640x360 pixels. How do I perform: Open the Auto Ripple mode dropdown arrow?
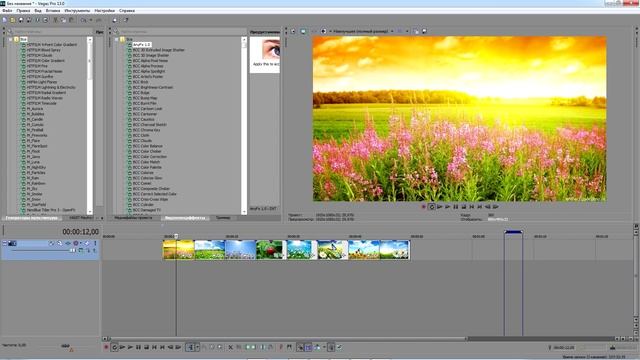coord(324,347)
